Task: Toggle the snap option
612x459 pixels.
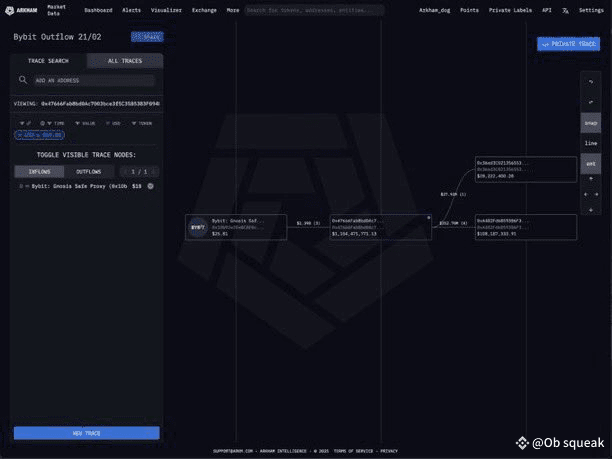Action: [591, 123]
